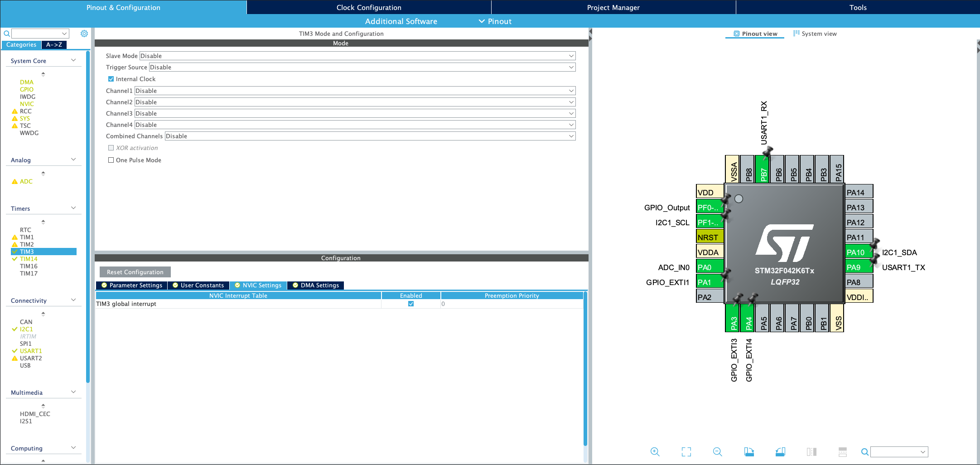Uncheck the Internal Clock checkbox
This screenshot has height=465, width=980.
111,79
